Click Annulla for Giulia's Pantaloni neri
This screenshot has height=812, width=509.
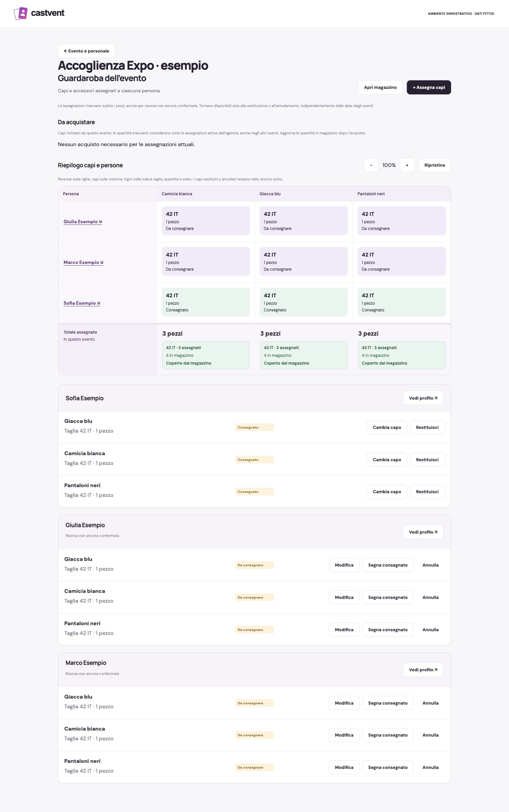click(x=430, y=630)
